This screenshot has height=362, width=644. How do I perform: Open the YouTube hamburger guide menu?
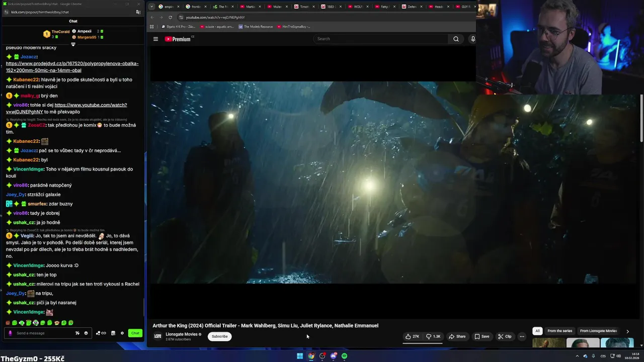155,39
